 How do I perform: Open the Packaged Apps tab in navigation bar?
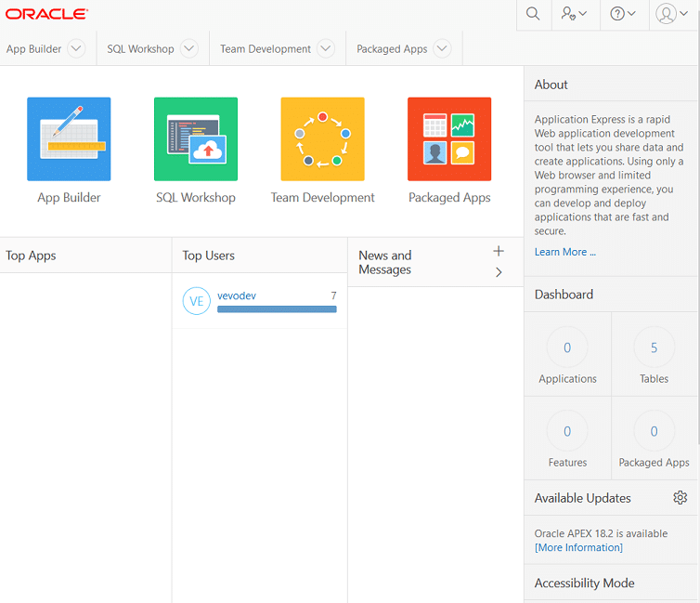[392, 48]
